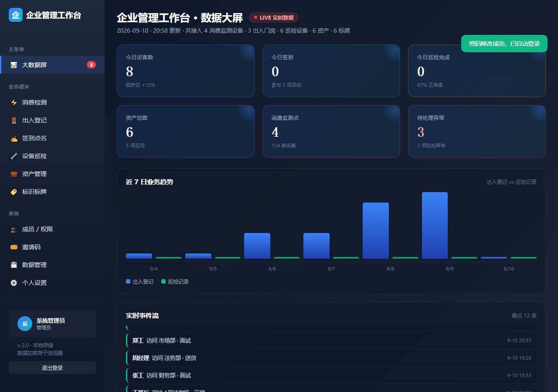Click the LIVE 实时数据 badge
This screenshot has width=558, height=392.
[x=274, y=17]
